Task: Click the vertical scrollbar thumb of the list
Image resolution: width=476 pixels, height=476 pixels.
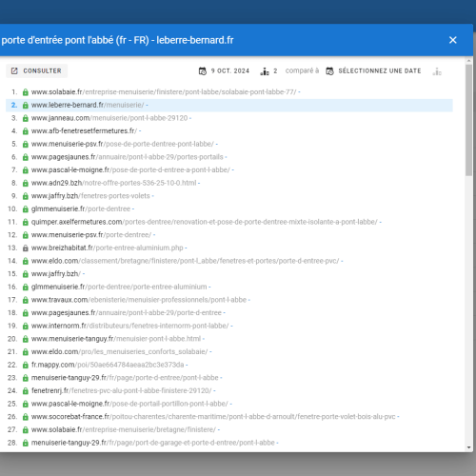Action: 468,120
